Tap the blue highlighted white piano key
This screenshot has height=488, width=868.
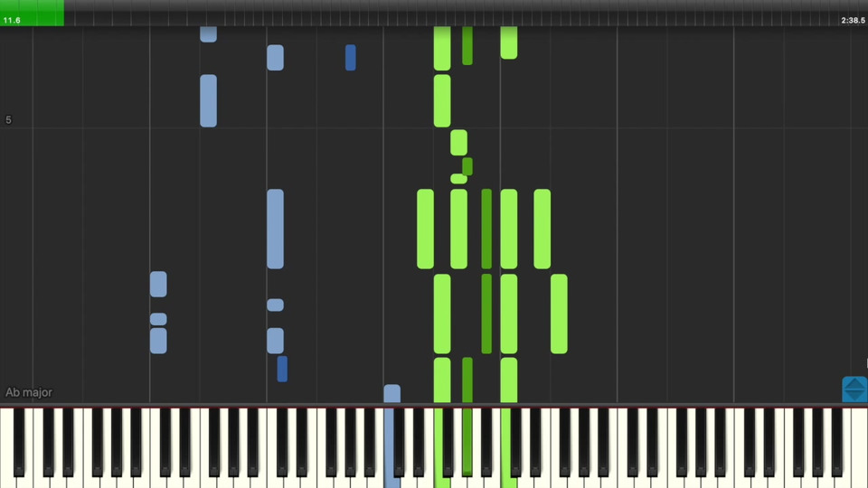[x=392, y=448]
